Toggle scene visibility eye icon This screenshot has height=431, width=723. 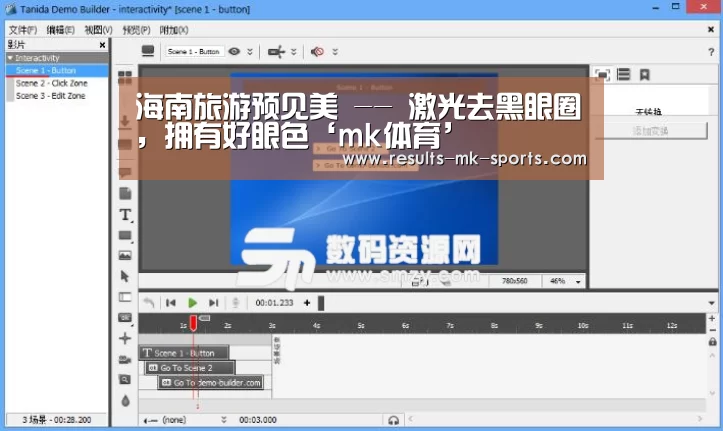pyautogui.click(x=234, y=51)
